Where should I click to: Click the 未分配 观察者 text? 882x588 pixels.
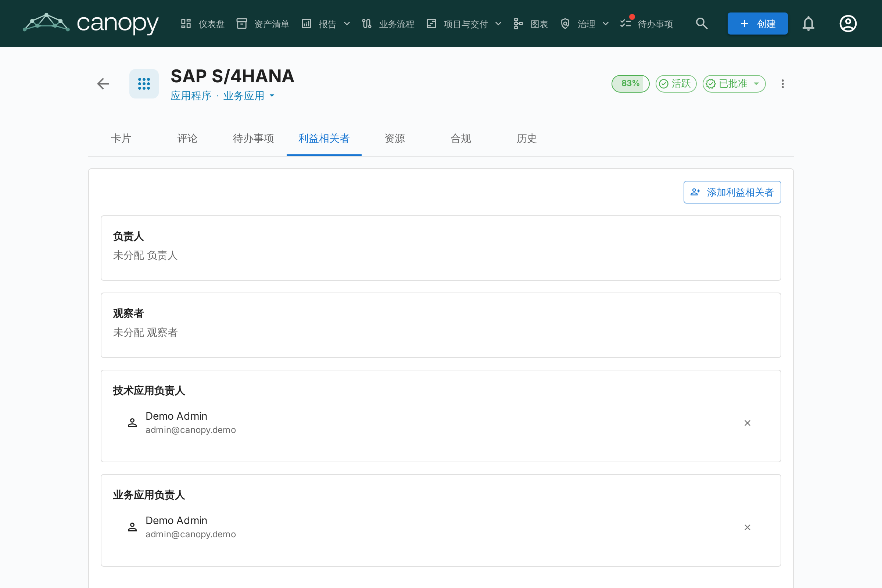tap(145, 333)
